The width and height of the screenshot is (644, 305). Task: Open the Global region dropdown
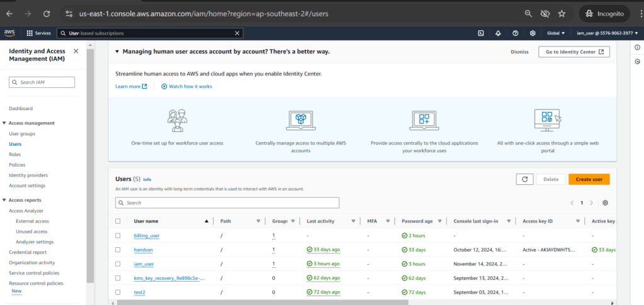tap(554, 33)
